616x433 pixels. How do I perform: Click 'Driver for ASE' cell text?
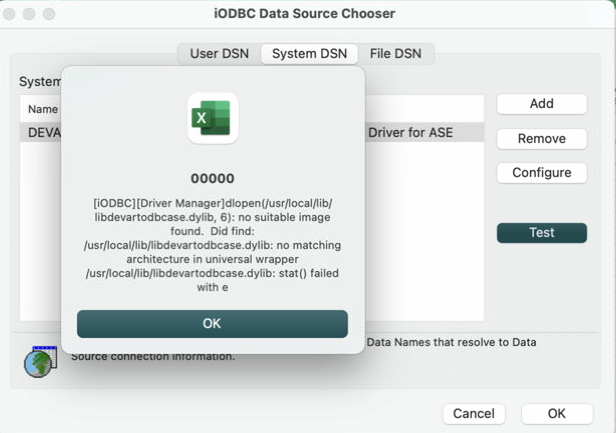pyautogui.click(x=411, y=133)
